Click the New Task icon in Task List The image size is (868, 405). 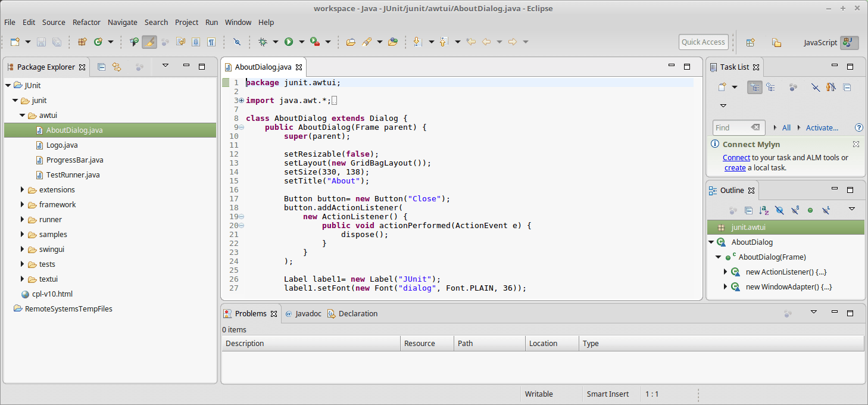tap(722, 86)
